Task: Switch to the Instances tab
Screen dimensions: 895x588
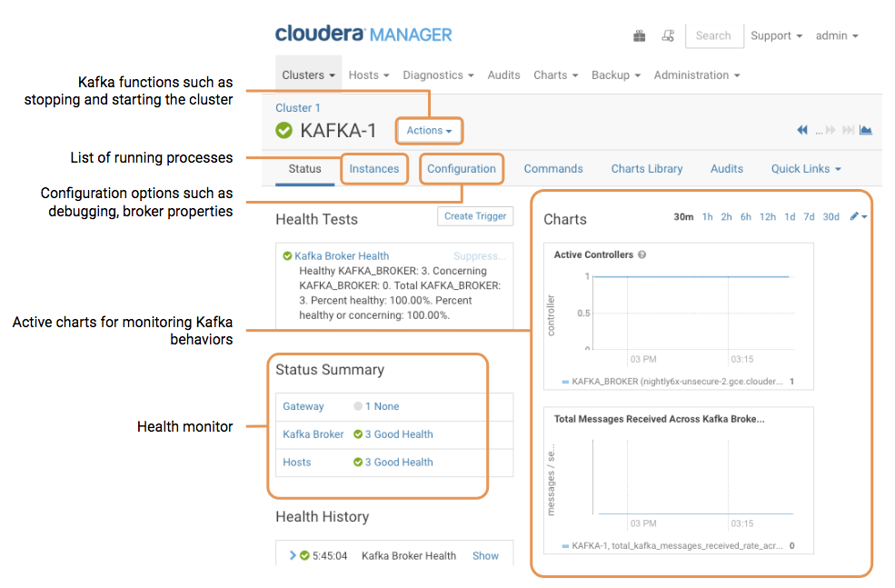Action: click(x=374, y=168)
